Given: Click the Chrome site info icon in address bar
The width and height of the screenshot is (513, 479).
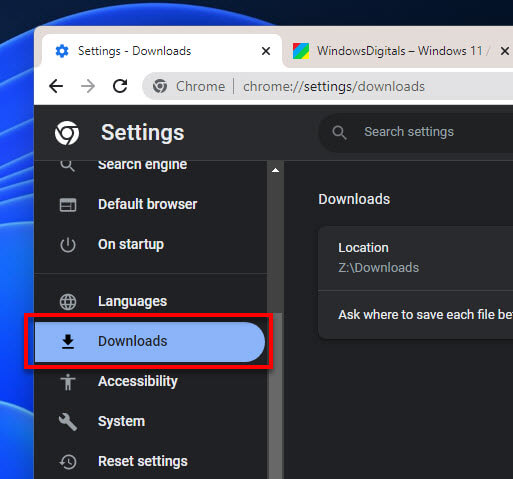Looking at the screenshot, I should pyautogui.click(x=160, y=86).
